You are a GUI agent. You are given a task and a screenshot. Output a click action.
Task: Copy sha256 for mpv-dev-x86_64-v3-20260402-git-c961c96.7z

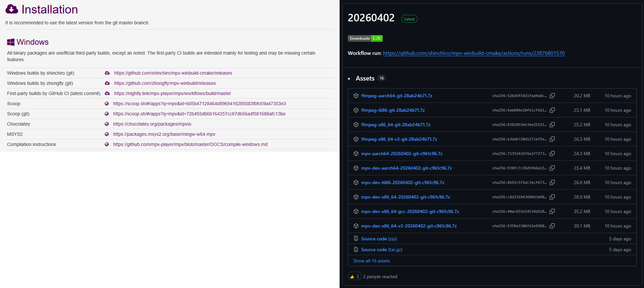pyautogui.click(x=552, y=226)
